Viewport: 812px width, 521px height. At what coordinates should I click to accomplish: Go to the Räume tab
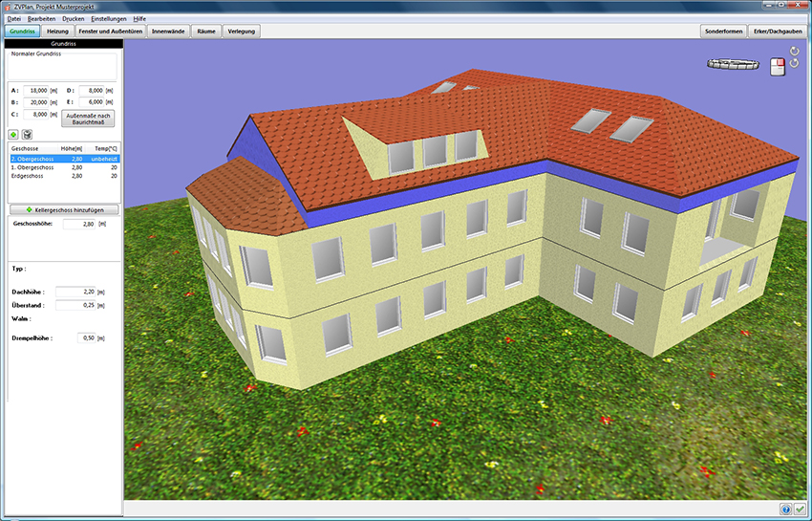(206, 32)
